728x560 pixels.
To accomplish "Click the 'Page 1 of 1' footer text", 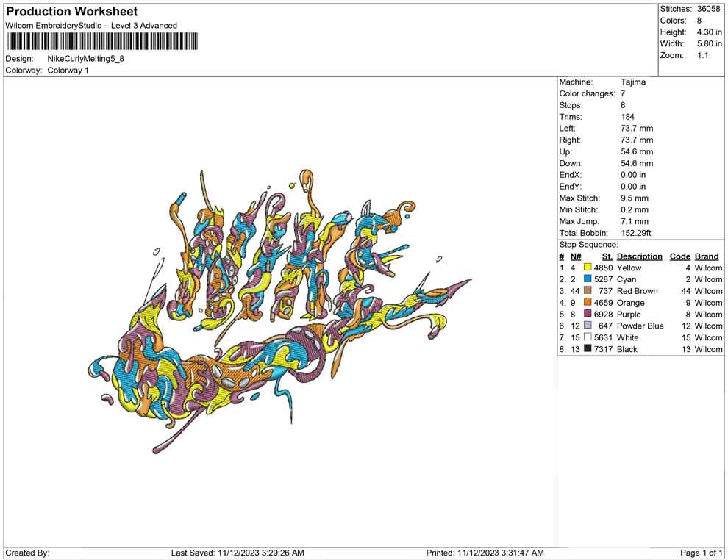I will 701,553.
